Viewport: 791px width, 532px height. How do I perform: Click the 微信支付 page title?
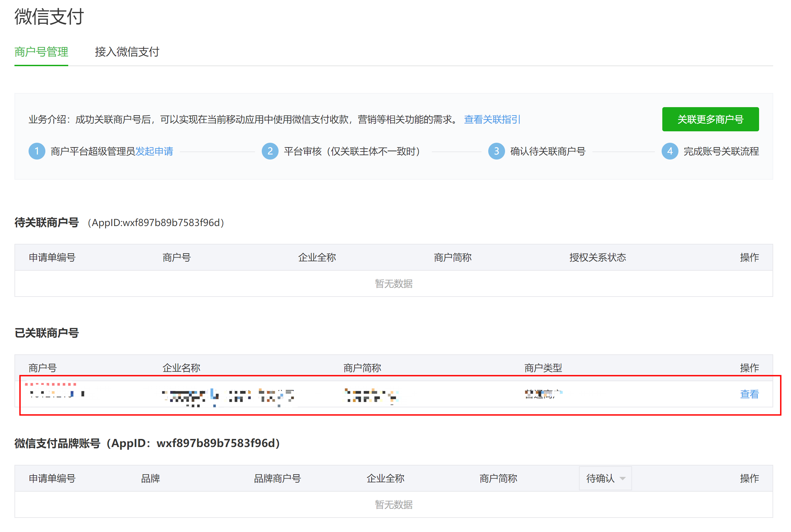[49, 16]
